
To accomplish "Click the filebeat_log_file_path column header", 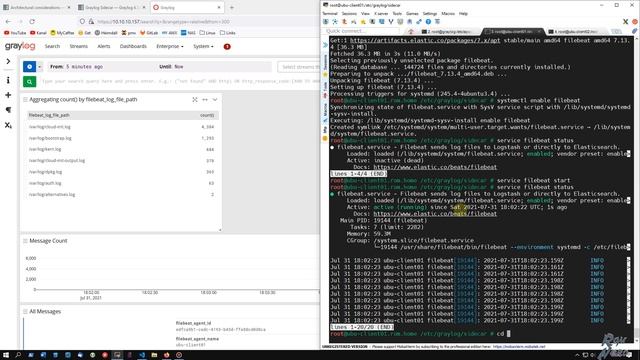I will pyautogui.click(x=49, y=116).
